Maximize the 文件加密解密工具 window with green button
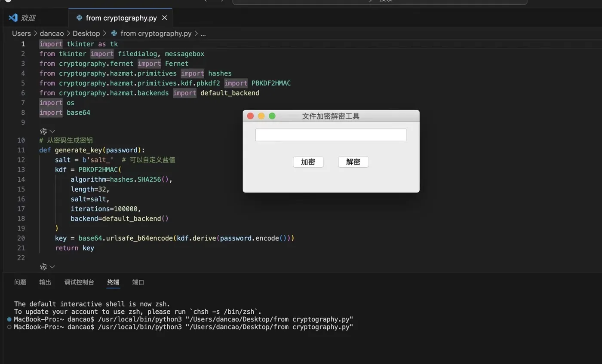Viewport: 602px width, 364px height. [272, 116]
